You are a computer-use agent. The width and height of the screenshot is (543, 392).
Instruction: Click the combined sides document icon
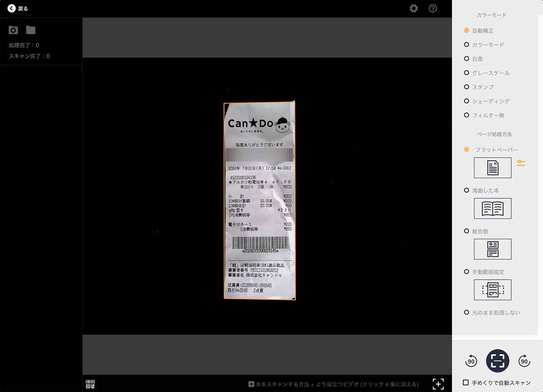492,249
